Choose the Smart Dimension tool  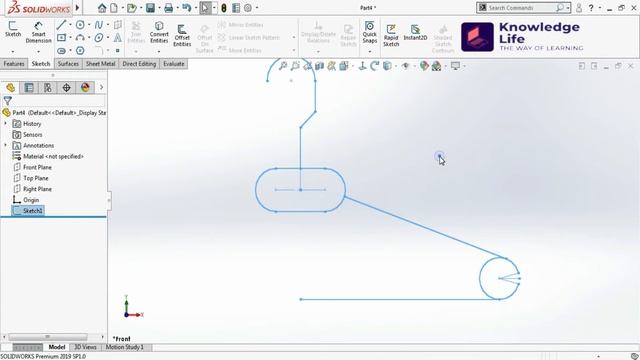(38, 33)
